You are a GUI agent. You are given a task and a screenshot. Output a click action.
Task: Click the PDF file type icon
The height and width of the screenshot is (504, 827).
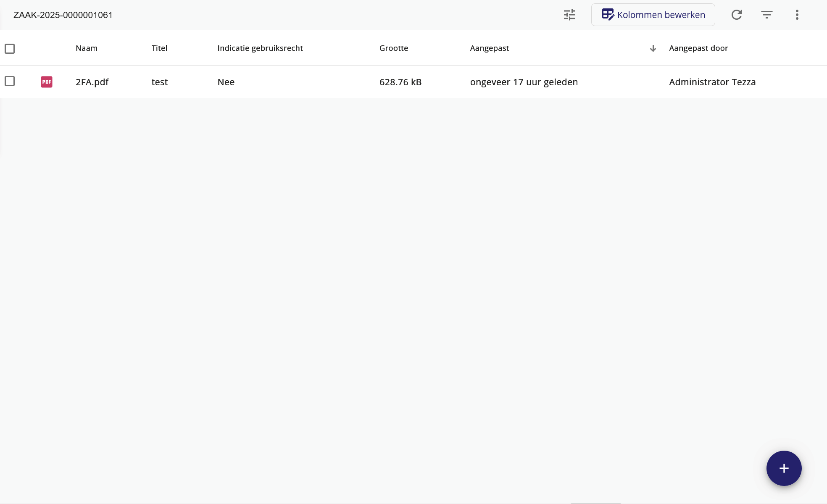pyautogui.click(x=47, y=82)
